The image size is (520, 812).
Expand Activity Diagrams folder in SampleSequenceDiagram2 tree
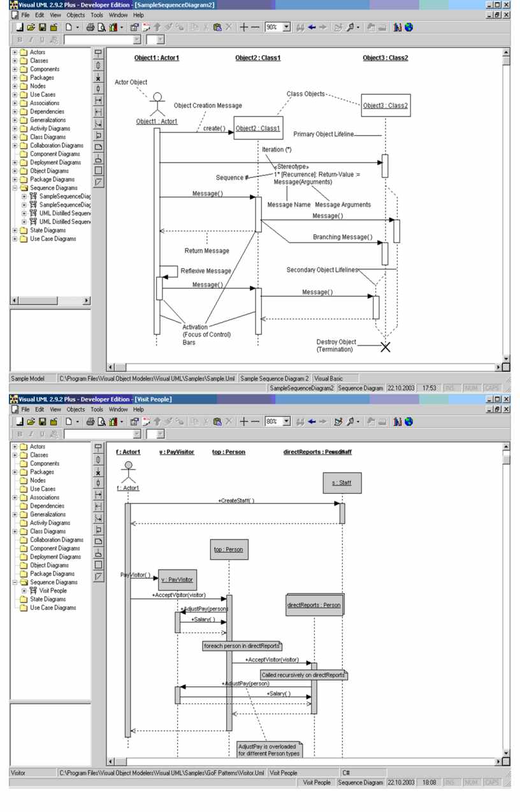click(15, 128)
